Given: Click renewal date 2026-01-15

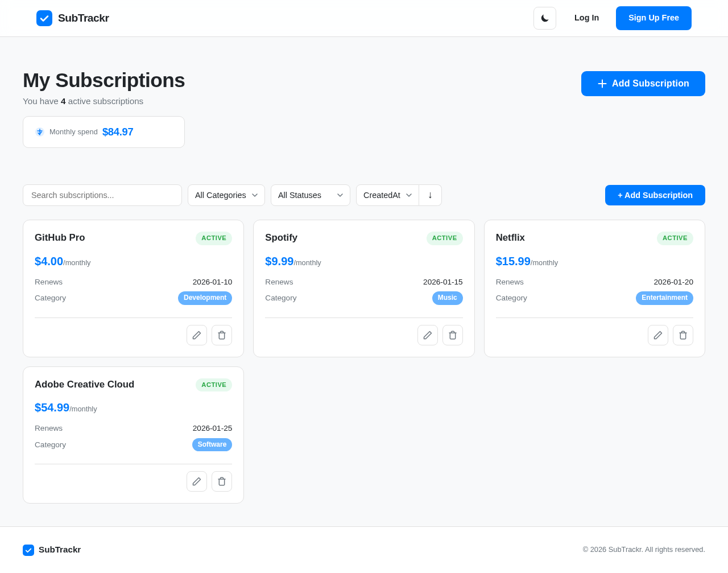Looking at the screenshot, I should point(443,282).
